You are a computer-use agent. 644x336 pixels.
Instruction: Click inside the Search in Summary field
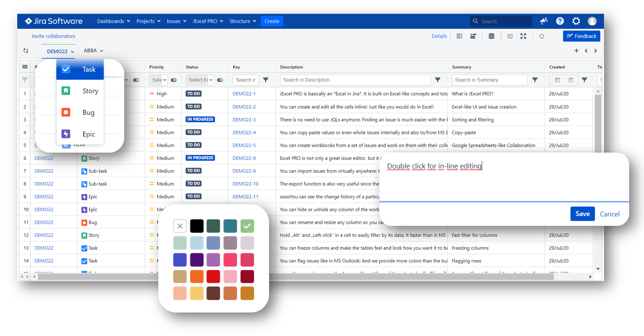pos(489,80)
